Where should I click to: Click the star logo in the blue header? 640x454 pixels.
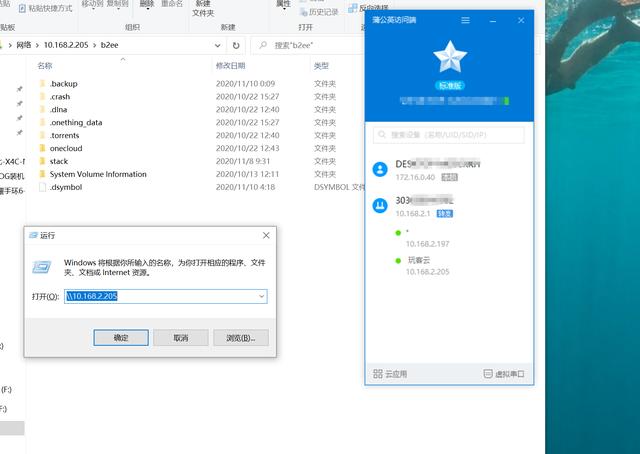pyautogui.click(x=450, y=57)
